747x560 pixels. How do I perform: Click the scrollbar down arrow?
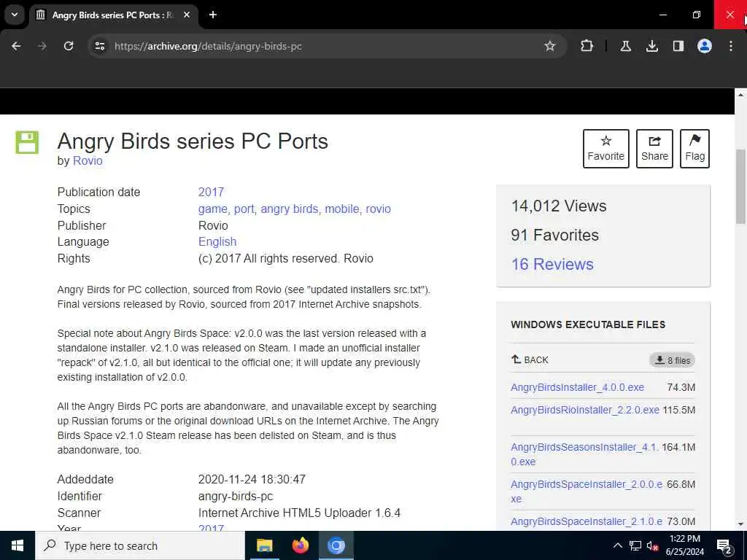coord(741,524)
